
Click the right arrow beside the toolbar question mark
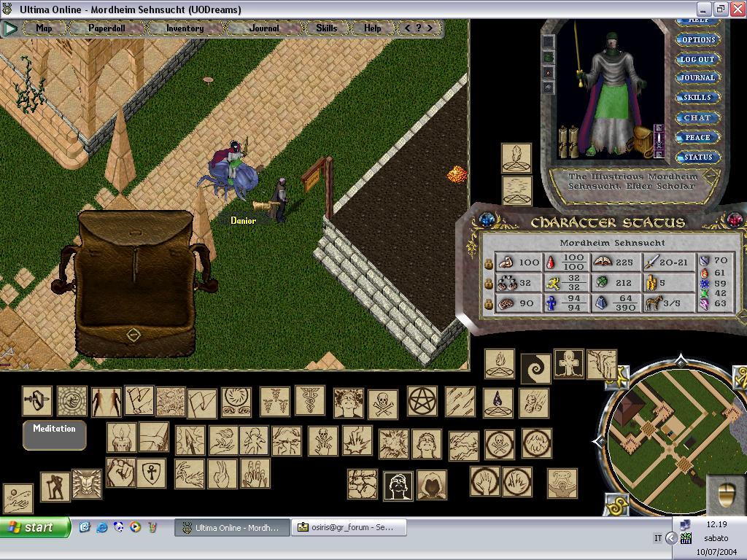(x=430, y=28)
